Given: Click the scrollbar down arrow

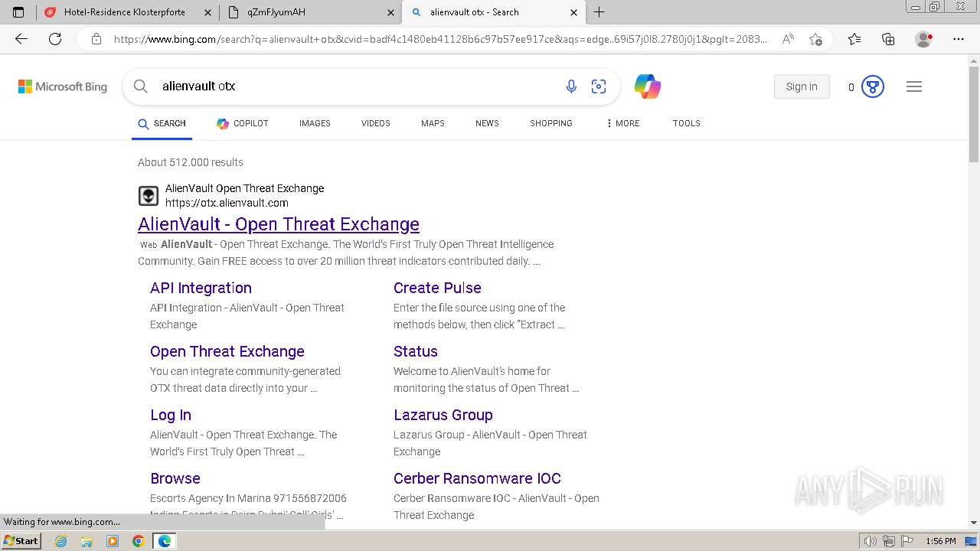Looking at the screenshot, I should [x=974, y=523].
